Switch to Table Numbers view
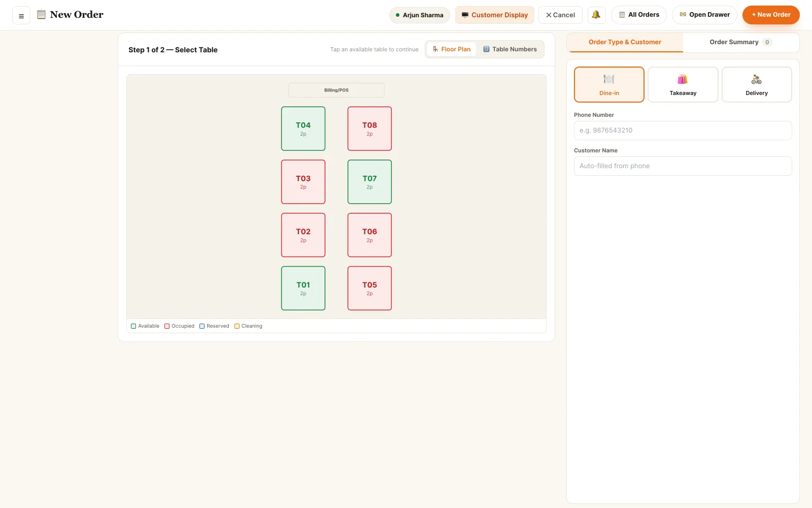812x508 pixels. point(510,49)
